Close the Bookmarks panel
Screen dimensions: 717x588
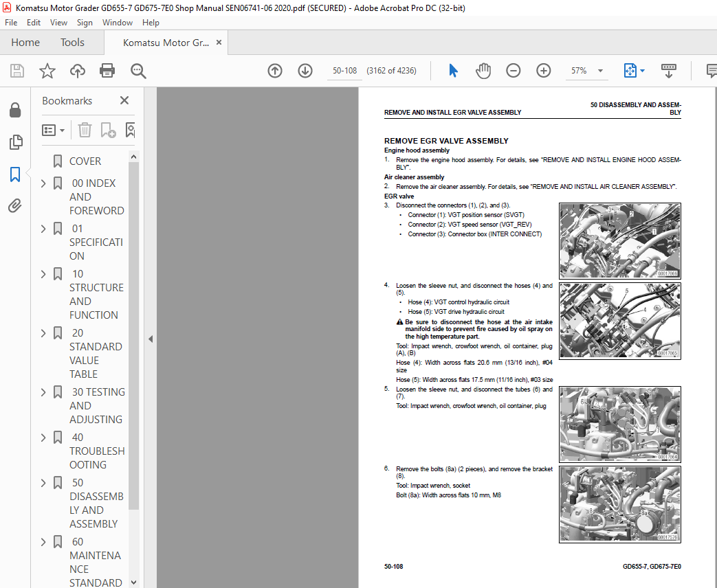tap(124, 100)
